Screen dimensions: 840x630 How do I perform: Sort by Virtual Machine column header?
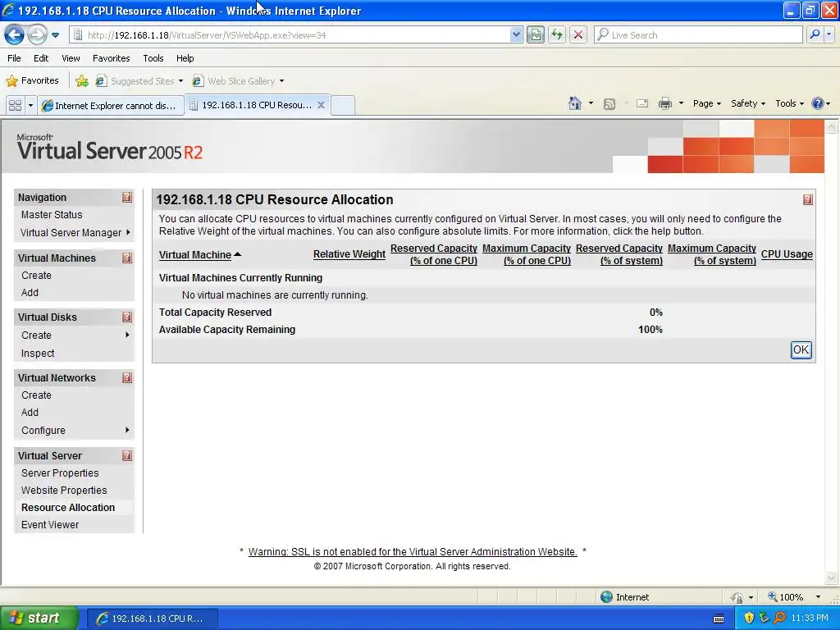coord(195,255)
